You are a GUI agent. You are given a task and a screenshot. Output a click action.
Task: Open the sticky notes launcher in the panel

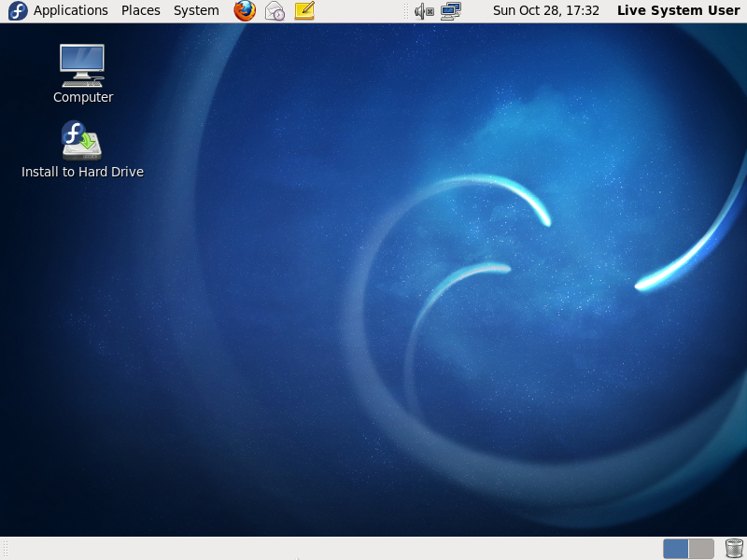[x=304, y=11]
